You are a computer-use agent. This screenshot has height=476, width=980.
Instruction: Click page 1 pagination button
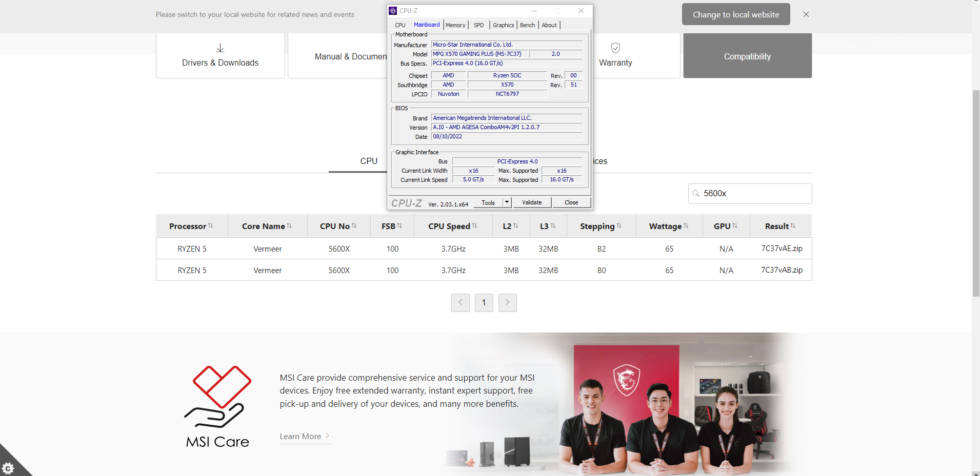coord(484,303)
